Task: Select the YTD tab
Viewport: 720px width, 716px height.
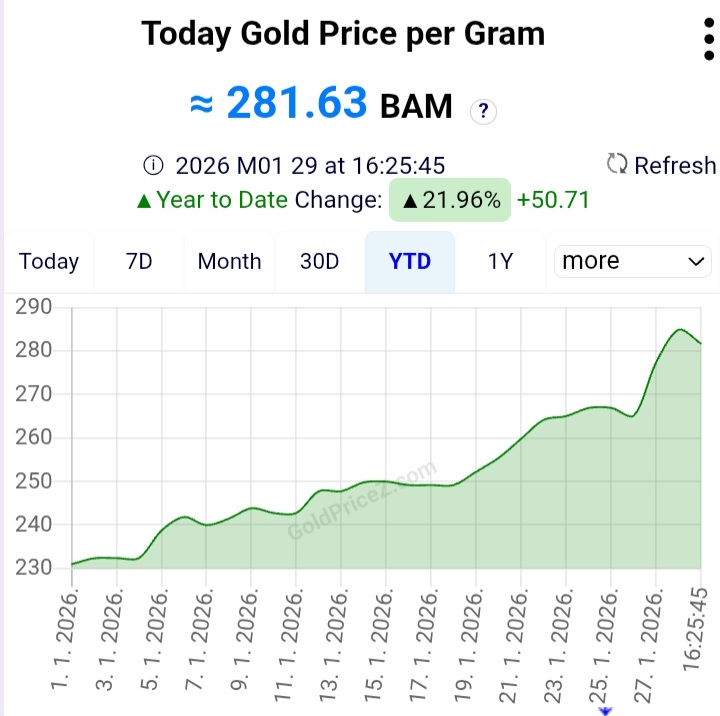Action: click(x=410, y=261)
